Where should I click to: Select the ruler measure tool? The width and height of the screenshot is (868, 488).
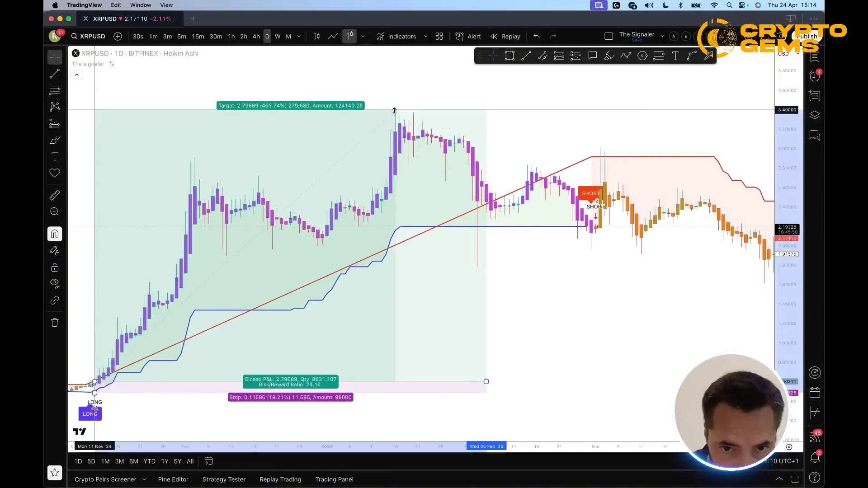[55, 195]
